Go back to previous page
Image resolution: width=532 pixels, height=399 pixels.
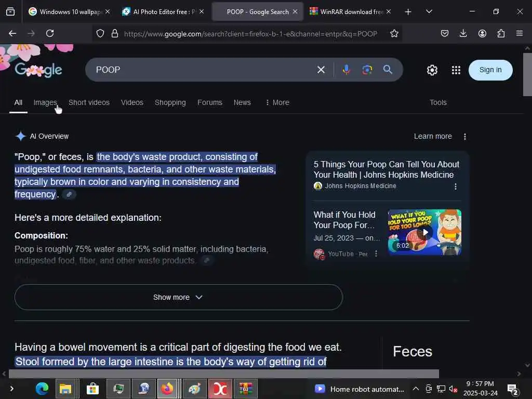[x=12, y=33]
